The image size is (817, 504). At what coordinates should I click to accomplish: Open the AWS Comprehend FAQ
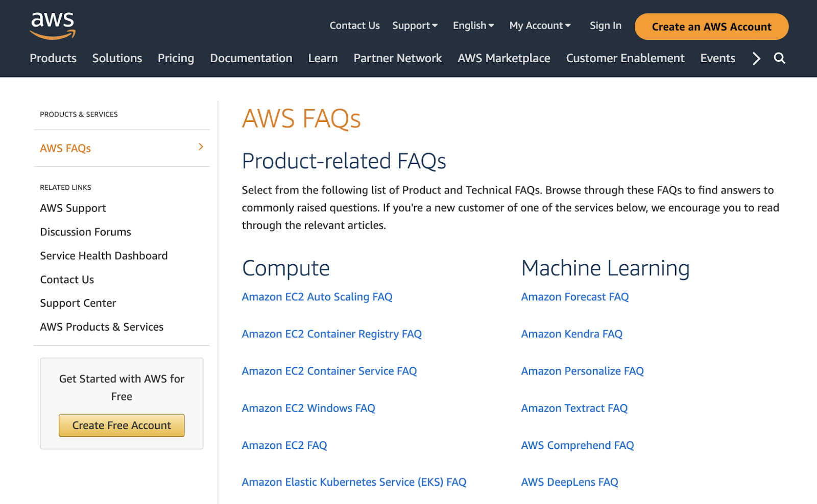[x=577, y=445]
